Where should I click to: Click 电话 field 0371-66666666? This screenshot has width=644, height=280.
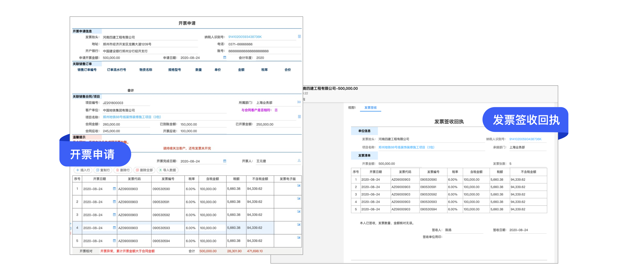coord(264,44)
